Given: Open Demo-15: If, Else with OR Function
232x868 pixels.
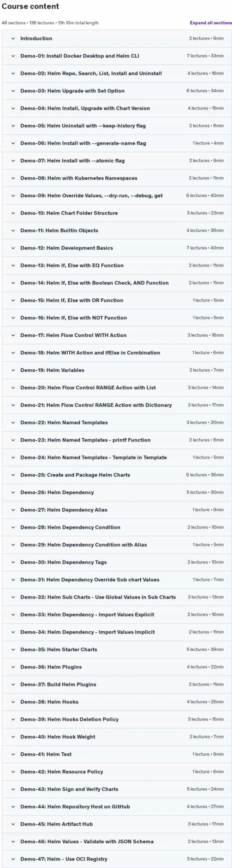Looking at the screenshot, I should pos(117,300).
